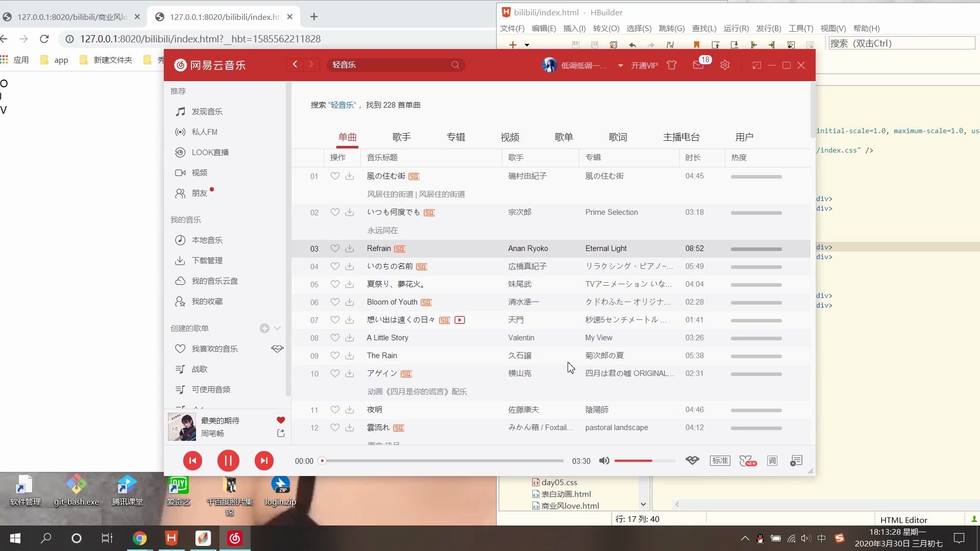980x551 pixels.
Task: Click the lyrics display icon in bottom bar
Action: click(x=772, y=461)
